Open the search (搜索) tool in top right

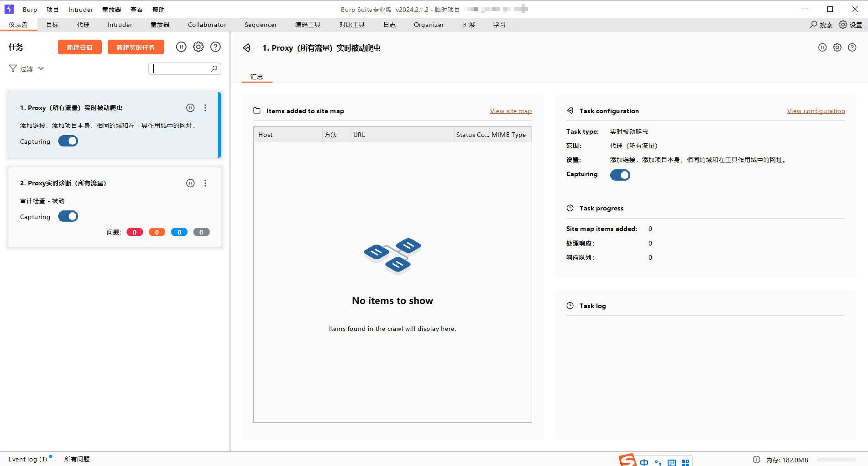(821, 25)
